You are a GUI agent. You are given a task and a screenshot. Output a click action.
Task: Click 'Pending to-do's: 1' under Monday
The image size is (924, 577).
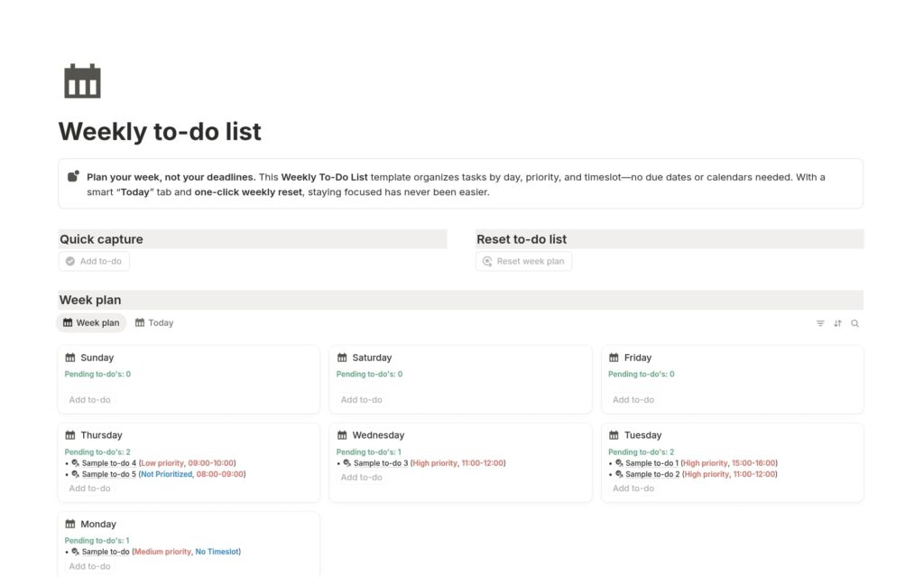pyautogui.click(x=97, y=540)
